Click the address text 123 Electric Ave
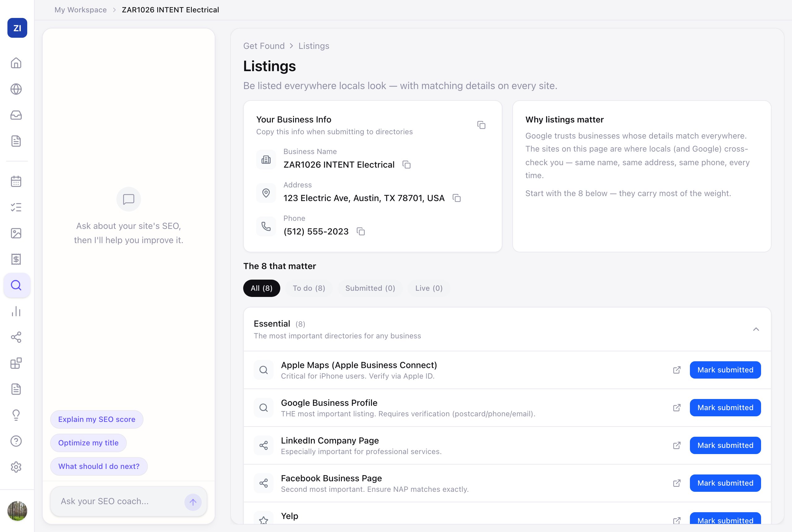Screen dimensions: 792x532 click(364, 198)
